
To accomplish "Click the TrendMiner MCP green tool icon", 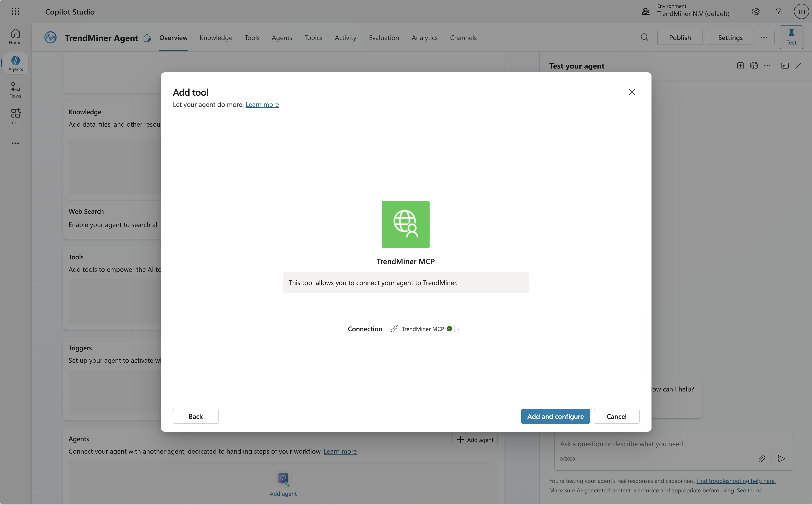I will click(x=406, y=224).
